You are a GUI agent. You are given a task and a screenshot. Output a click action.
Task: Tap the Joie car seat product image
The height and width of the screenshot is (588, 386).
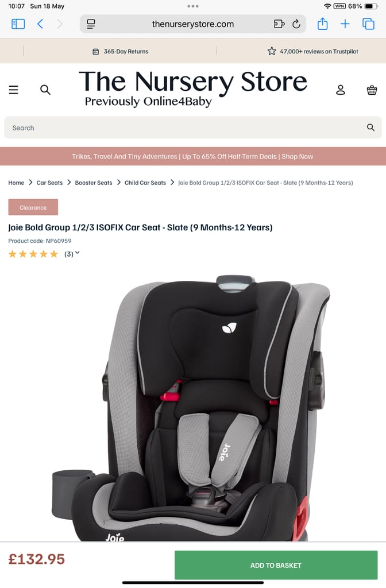(x=191, y=408)
